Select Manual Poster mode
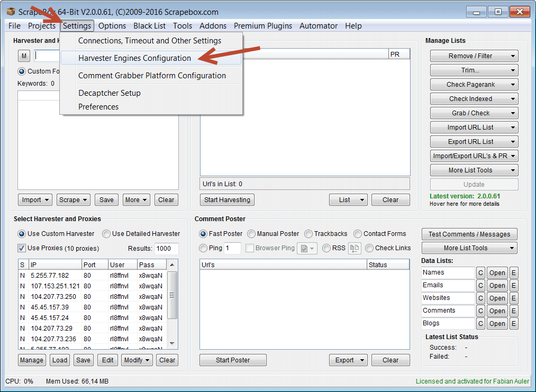This screenshot has width=536, height=392. [251, 234]
